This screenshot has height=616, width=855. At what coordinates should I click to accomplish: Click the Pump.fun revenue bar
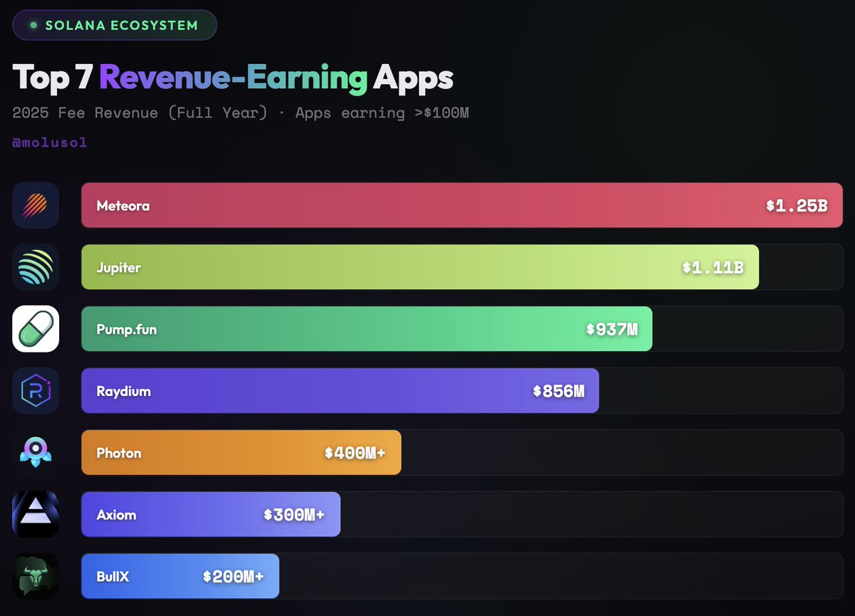(367, 328)
